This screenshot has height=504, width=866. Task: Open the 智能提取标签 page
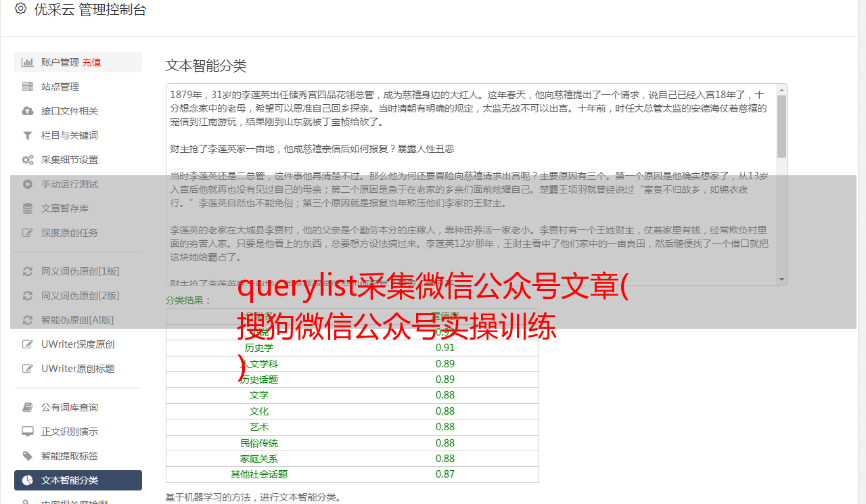coord(78,456)
